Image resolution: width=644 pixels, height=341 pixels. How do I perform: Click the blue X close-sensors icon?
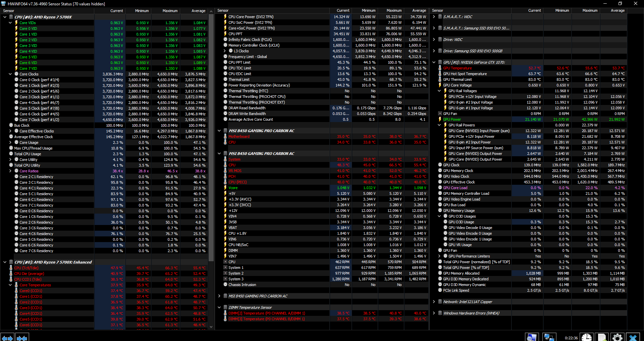633,337
